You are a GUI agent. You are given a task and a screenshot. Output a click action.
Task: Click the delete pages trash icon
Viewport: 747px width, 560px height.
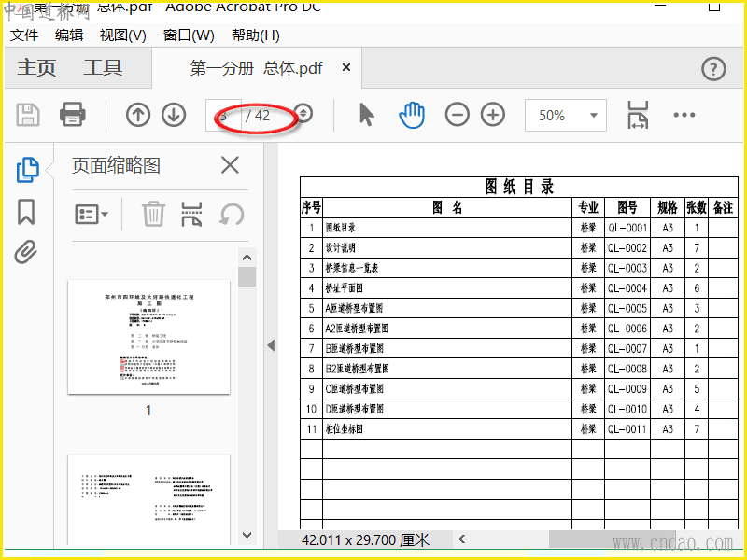pos(153,214)
